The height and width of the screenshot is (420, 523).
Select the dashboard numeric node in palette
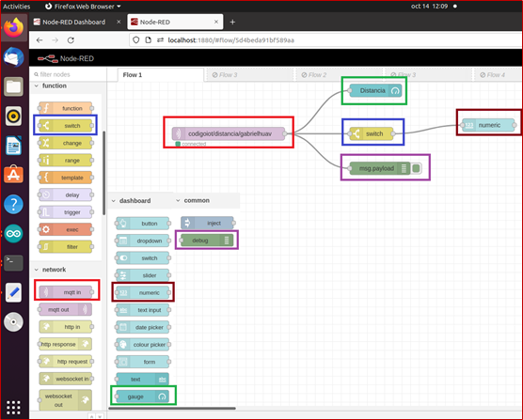[x=142, y=293]
